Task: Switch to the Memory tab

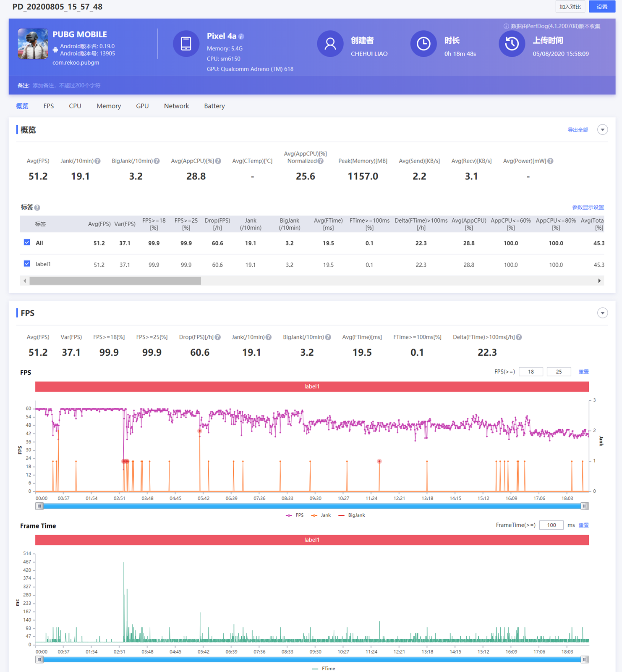Action: point(108,106)
